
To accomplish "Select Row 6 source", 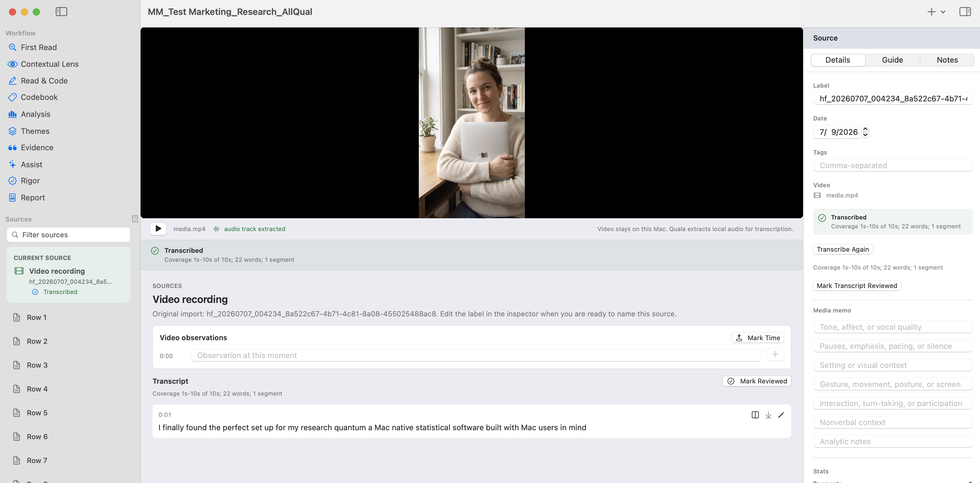I will click(x=37, y=437).
